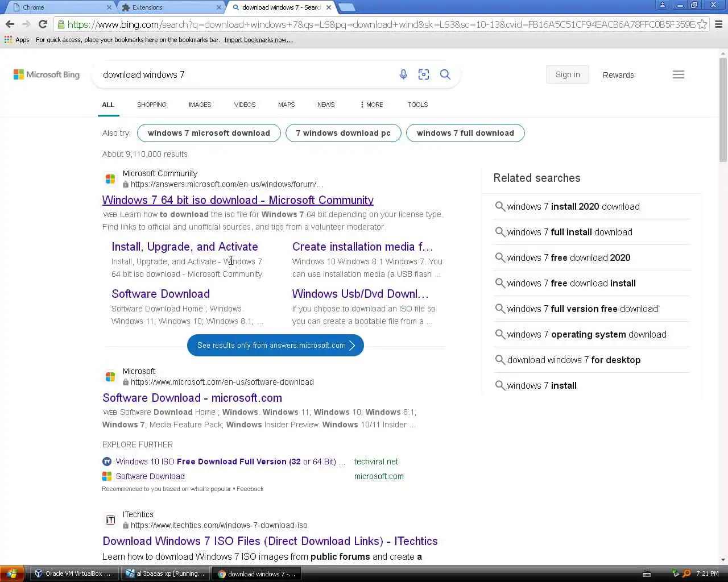728x582 pixels.
Task: Open Oracle VM VirtualBox from the taskbar
Action: click(73, 573)
